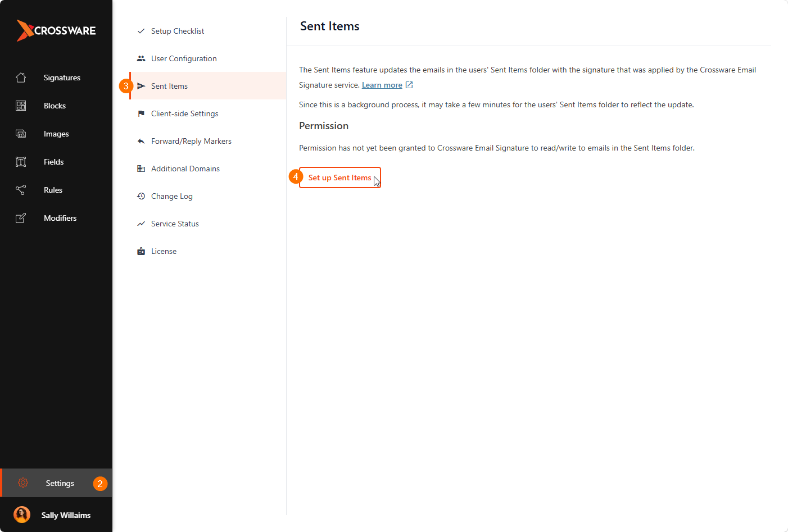Click the Service Status trend-line icon
The width and height of the screenshot is (788, 532).
click(141, 224)
